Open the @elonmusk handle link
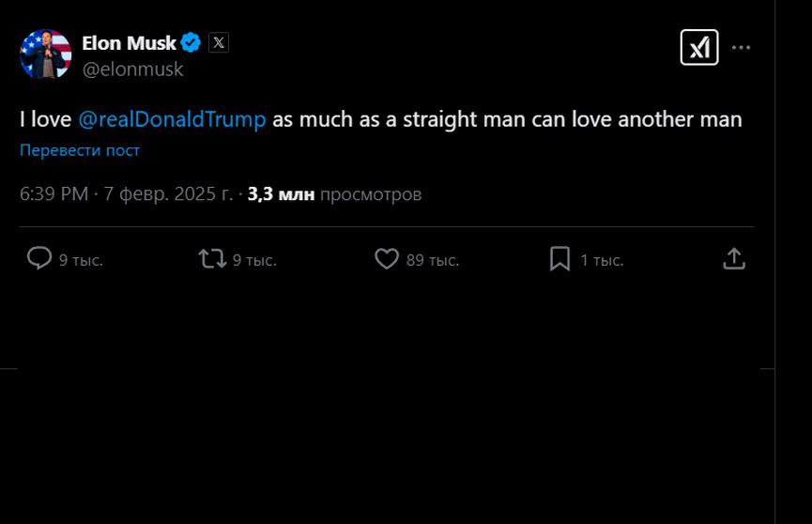Viewport: 812px width, 524px height. click(x=132, y=69)
